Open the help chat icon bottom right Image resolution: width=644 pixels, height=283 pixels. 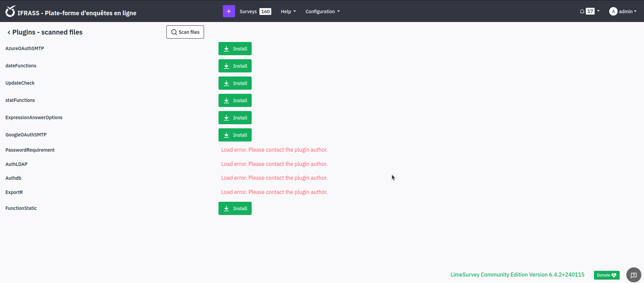pos(634,275)
